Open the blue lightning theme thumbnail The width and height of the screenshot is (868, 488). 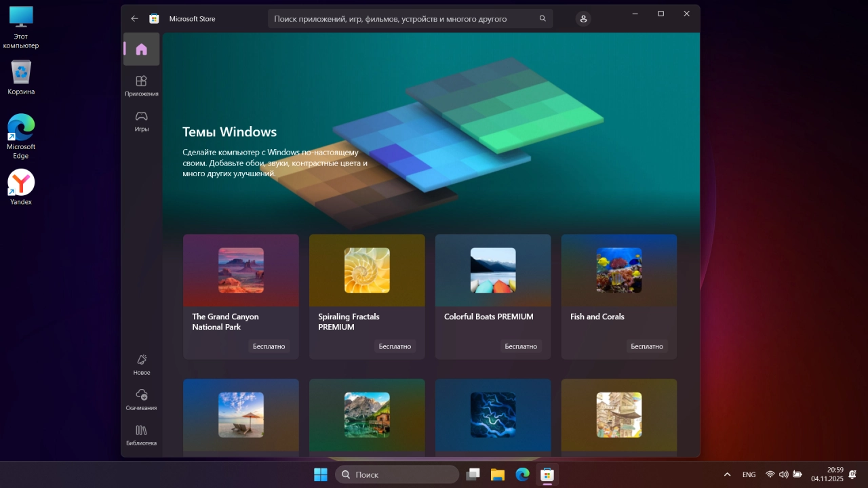(493, 415)
